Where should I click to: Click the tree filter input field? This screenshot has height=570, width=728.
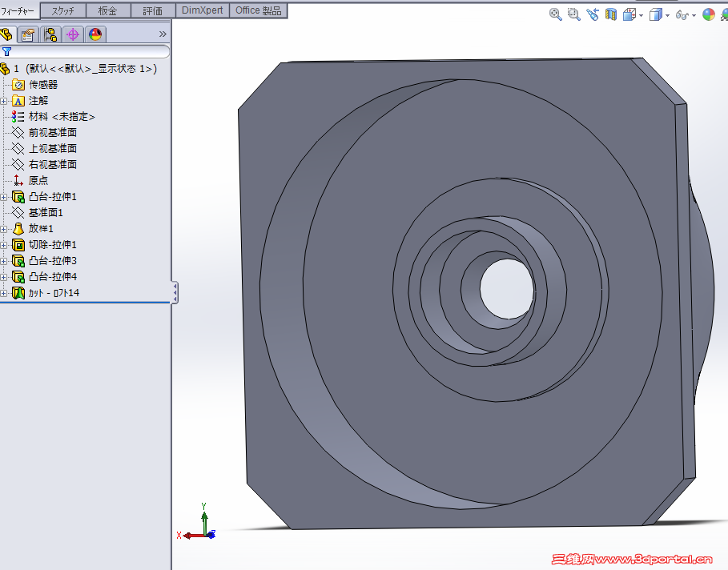coord(85,51)
